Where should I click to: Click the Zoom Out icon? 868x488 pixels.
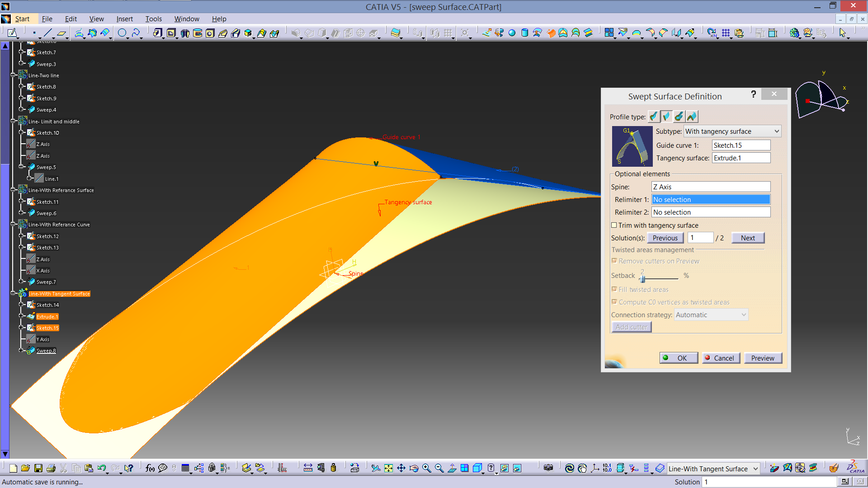tap(439, 468)
